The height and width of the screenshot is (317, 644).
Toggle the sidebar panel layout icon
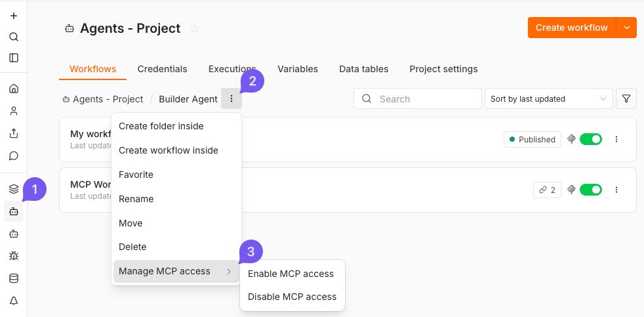14,58
